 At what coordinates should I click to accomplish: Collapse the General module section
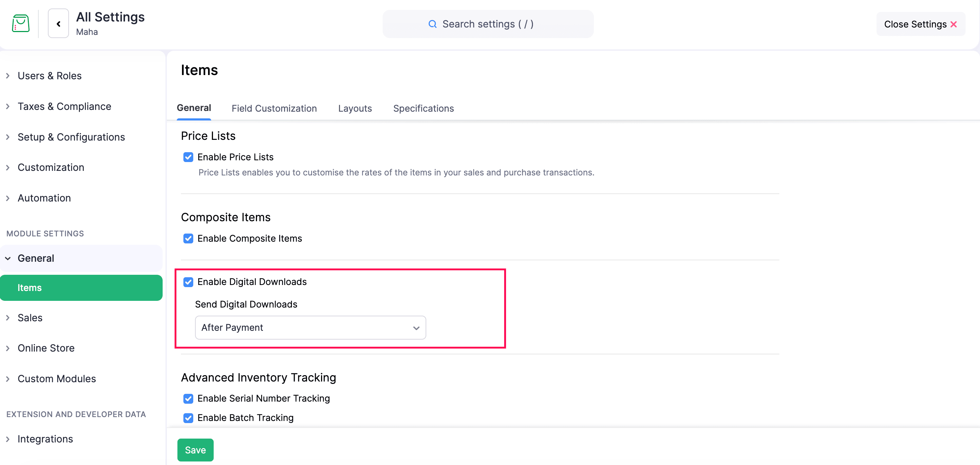(8, 258)
